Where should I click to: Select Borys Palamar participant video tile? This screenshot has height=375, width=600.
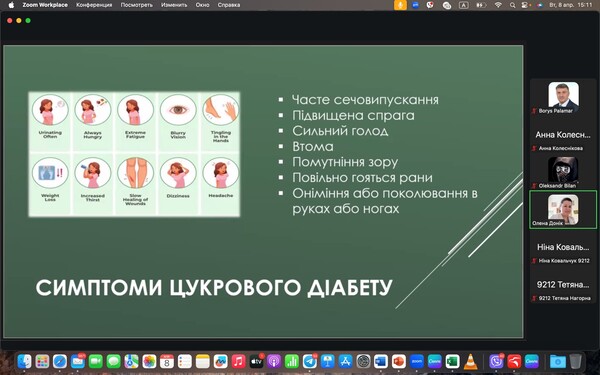(563, 98)
